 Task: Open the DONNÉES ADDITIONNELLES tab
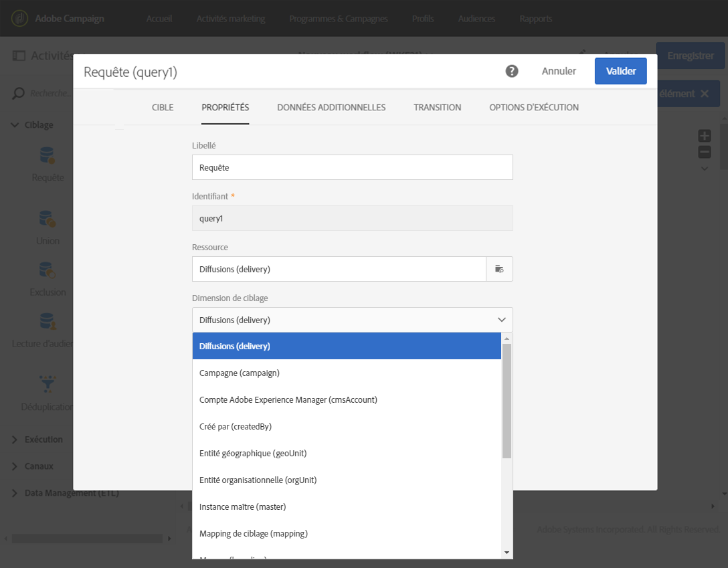331,107
